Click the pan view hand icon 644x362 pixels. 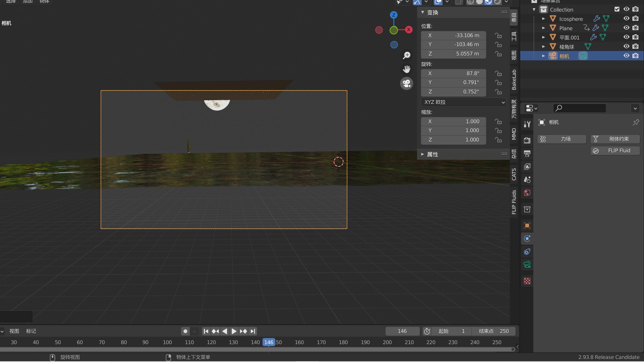pyautogui.click(x=407, y=69)
